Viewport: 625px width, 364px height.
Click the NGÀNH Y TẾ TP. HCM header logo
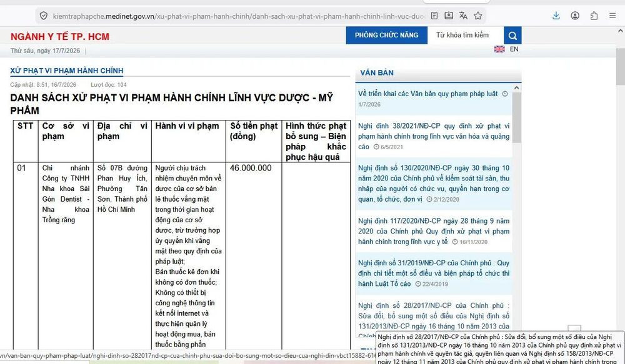pos(60,37)
